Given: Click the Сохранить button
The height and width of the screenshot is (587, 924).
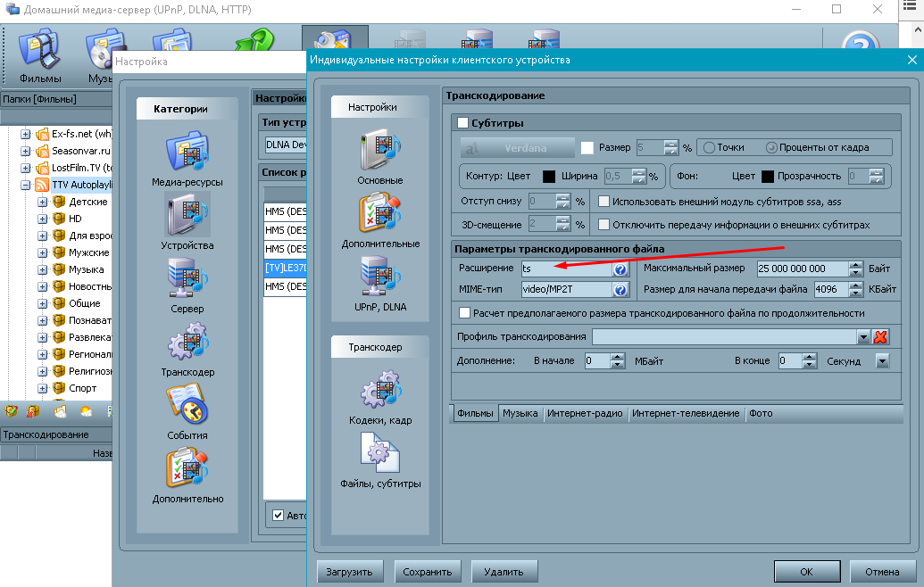Looking at the screenshot, I should [x=429, y=571].
